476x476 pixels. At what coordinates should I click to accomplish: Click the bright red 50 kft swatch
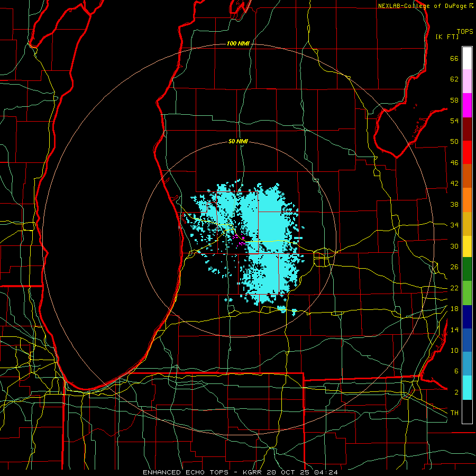point(467,152)
